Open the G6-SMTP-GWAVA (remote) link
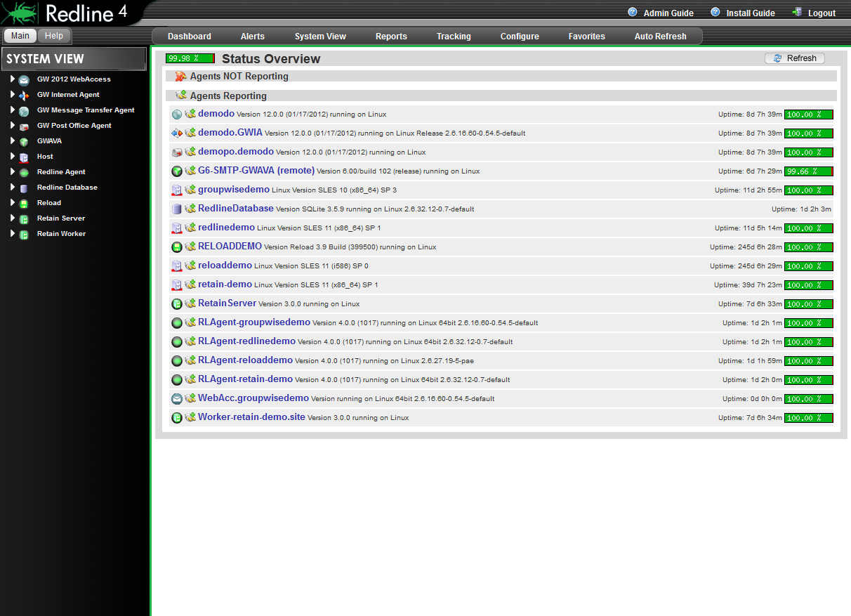Screen dimensions: 851x616 point(256,170)
